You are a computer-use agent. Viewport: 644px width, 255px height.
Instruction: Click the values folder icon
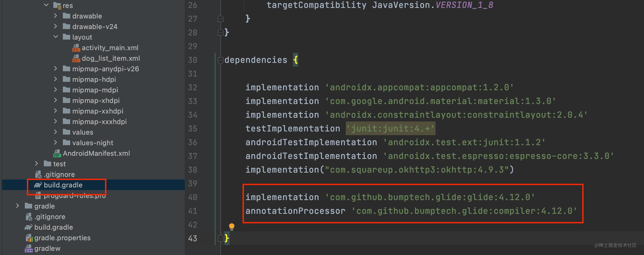pyautogui.click(x=67, y=132)
